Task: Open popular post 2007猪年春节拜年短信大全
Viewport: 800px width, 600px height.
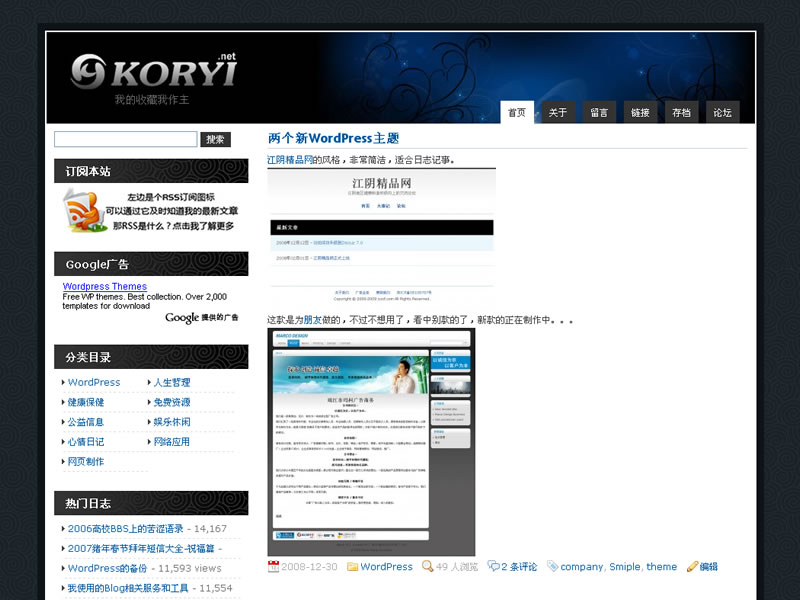Action: [141, 548]
